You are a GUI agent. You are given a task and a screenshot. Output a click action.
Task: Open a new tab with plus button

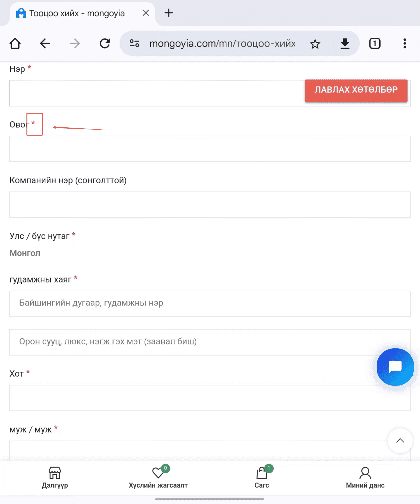pyautogui.click(x=169, y=13)
